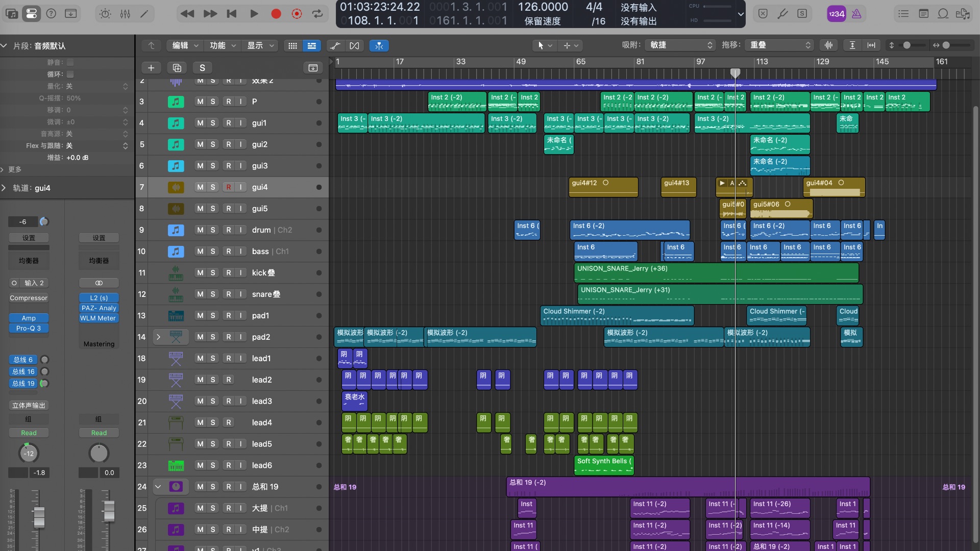Open the Editors pencil icon

[x=144, y=14]
